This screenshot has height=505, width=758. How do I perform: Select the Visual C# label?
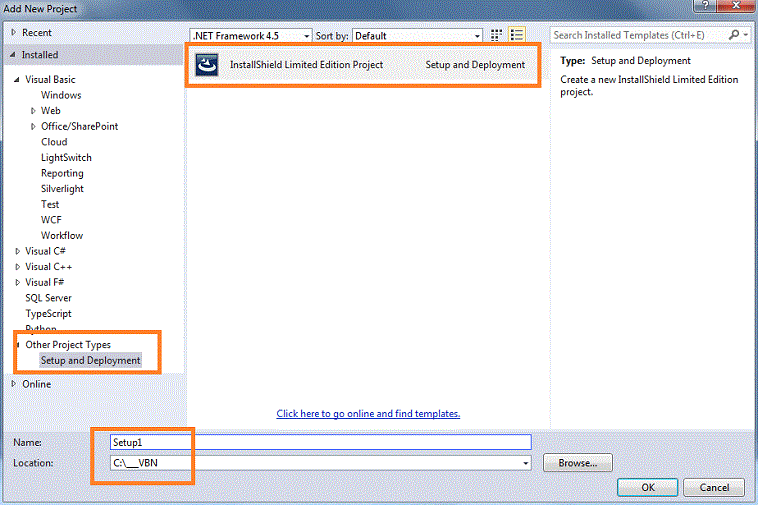click(45, 251)
